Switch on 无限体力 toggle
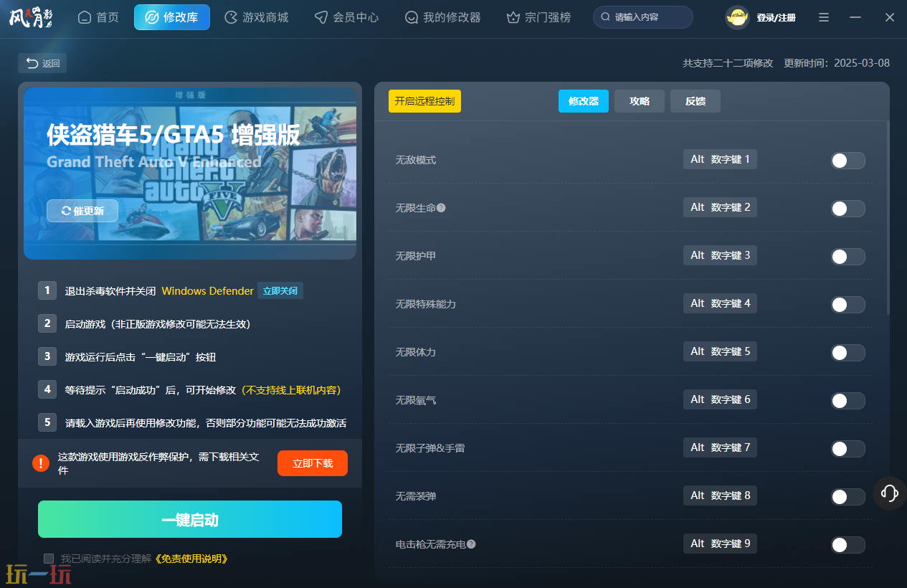Viewport: 907px width, 588px height. 847,353
